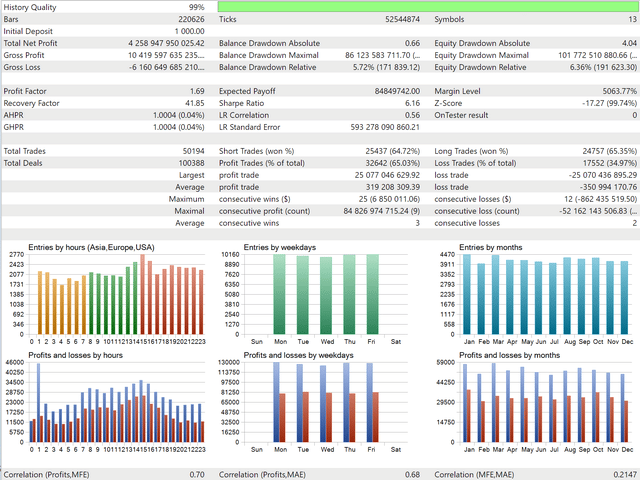The height and width of the screenshot is (480, 640).
Task: Click the 'Entries by hours' chart title
Action: click(x=90, y=247)
